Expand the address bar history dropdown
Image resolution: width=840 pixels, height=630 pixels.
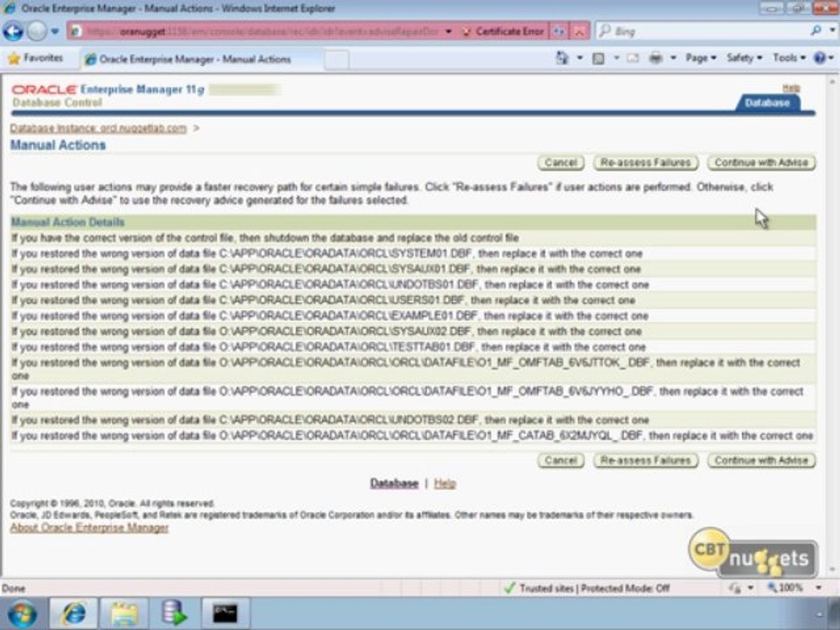pyautogui.click(x=448, y=31)
